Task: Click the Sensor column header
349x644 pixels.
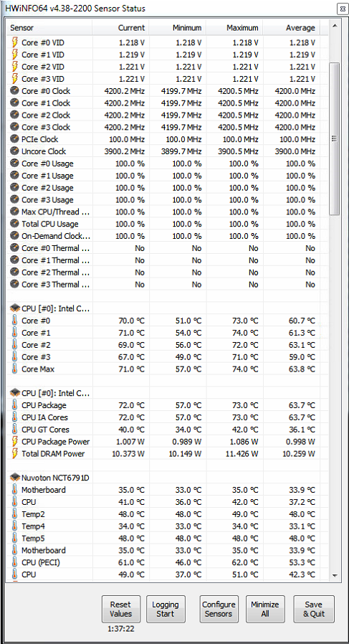Action: tap(49, 28)
